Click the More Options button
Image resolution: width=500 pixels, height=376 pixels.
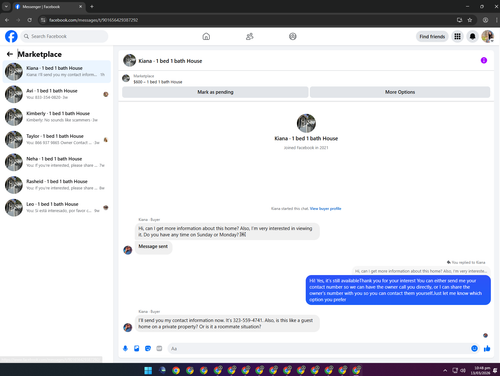(x=400, y=92)
